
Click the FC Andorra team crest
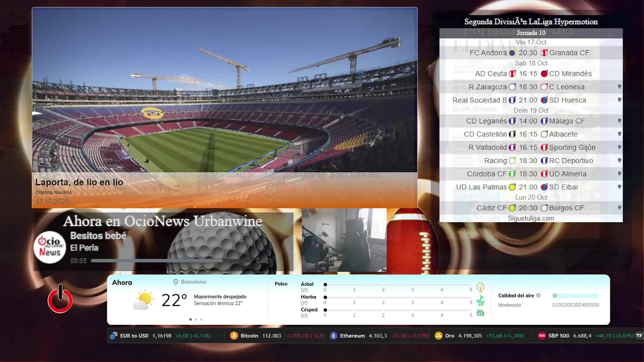pos(512,53)
